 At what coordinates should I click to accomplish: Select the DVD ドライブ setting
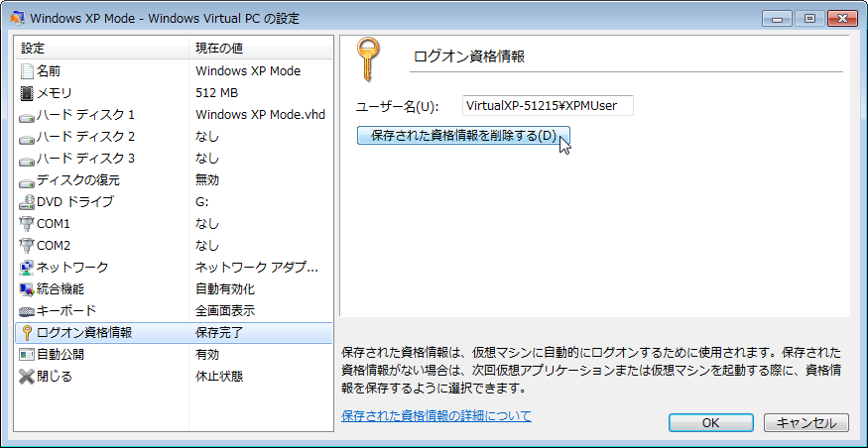point(174,202)
